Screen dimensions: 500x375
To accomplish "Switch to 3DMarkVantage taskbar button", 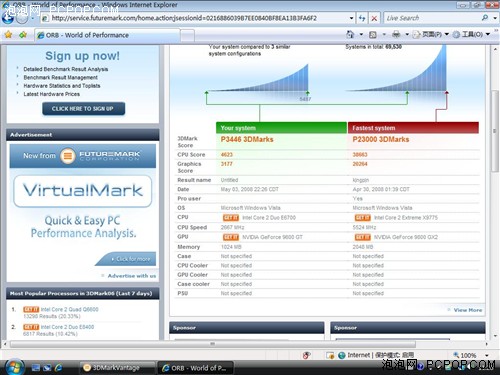I will [x=117, y=368].
